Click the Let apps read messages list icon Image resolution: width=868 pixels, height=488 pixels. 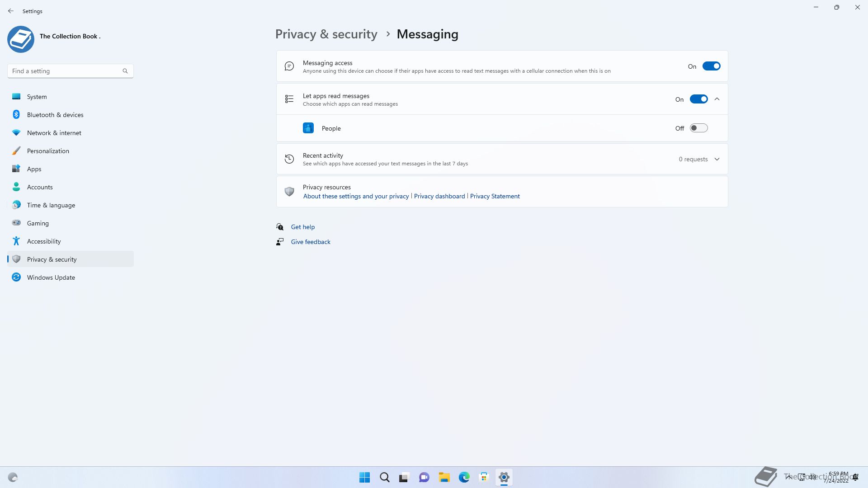tap(289, 99)
